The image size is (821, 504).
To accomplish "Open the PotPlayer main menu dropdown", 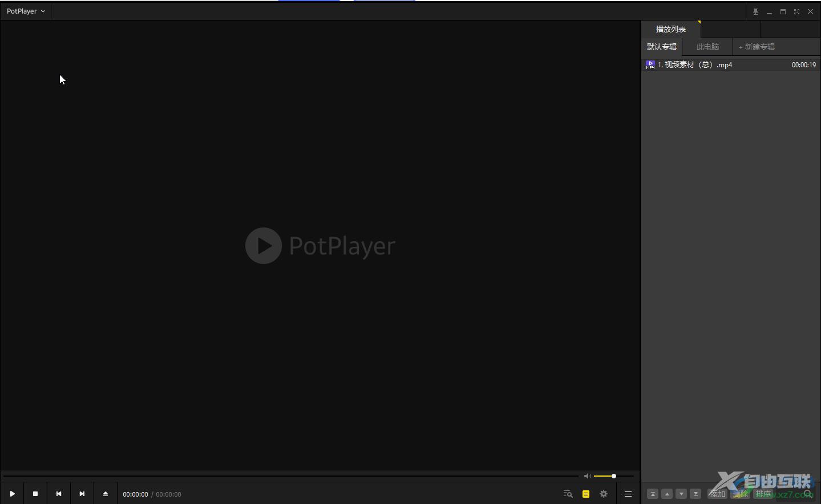I will [26, 11].
